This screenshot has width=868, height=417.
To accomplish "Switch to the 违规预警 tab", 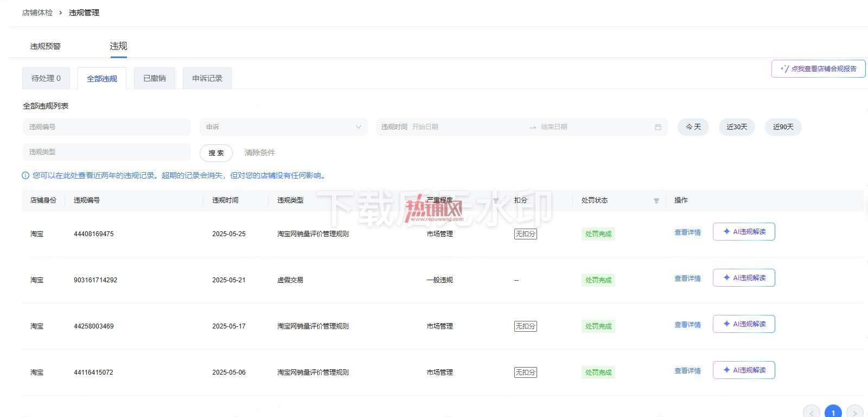I will click(x=46, y=46).
